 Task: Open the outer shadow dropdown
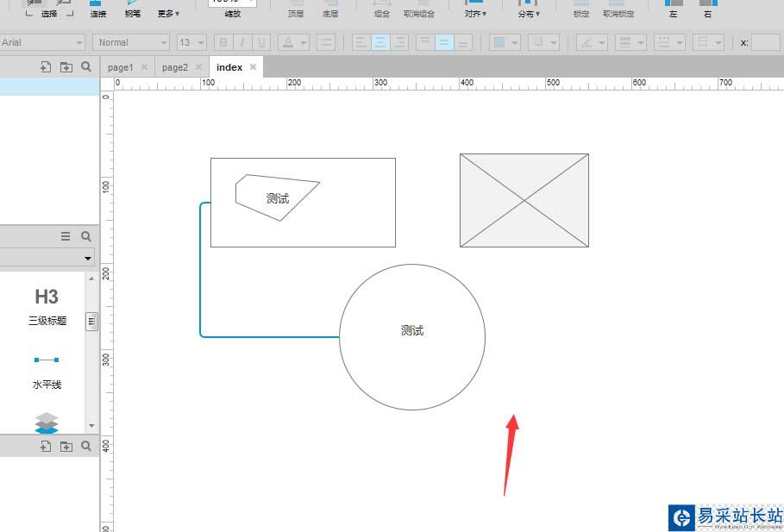[543, 42]
